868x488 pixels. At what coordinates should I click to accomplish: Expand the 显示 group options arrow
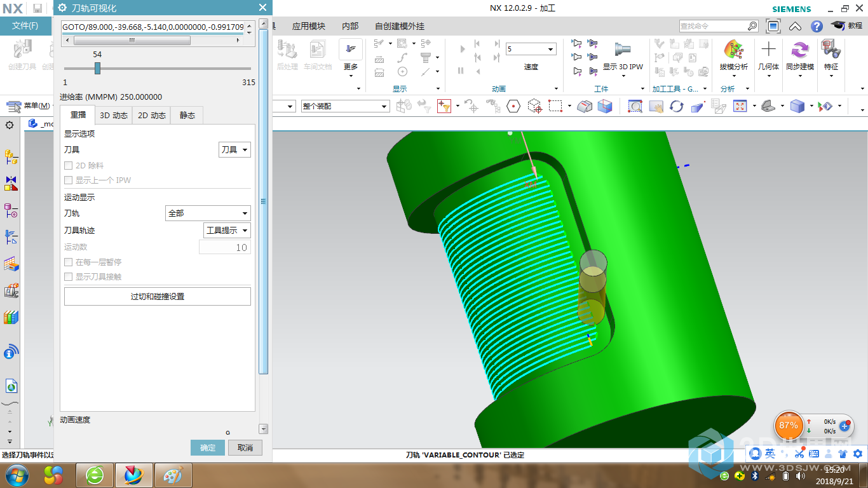pyautogui.click(x=438, y=88)
